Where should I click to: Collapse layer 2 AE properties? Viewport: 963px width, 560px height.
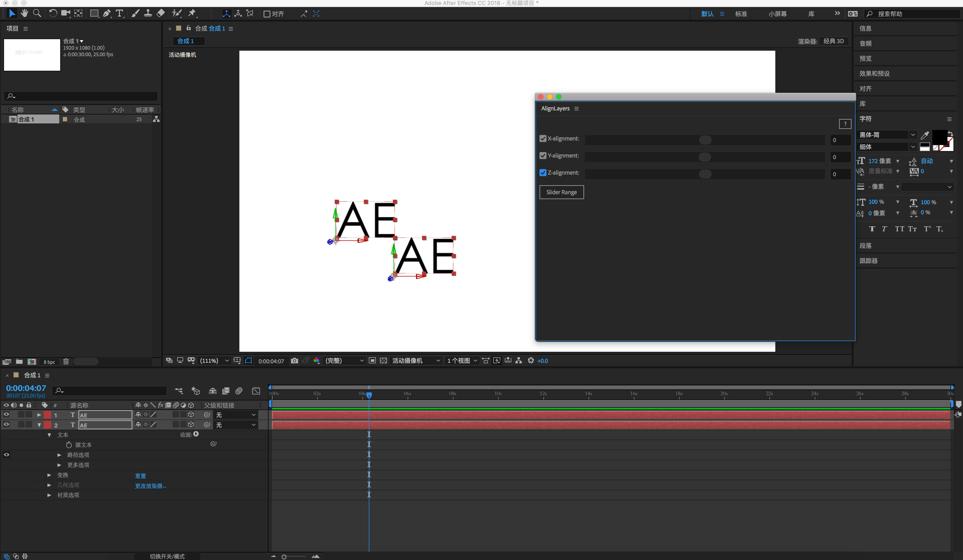39,425
